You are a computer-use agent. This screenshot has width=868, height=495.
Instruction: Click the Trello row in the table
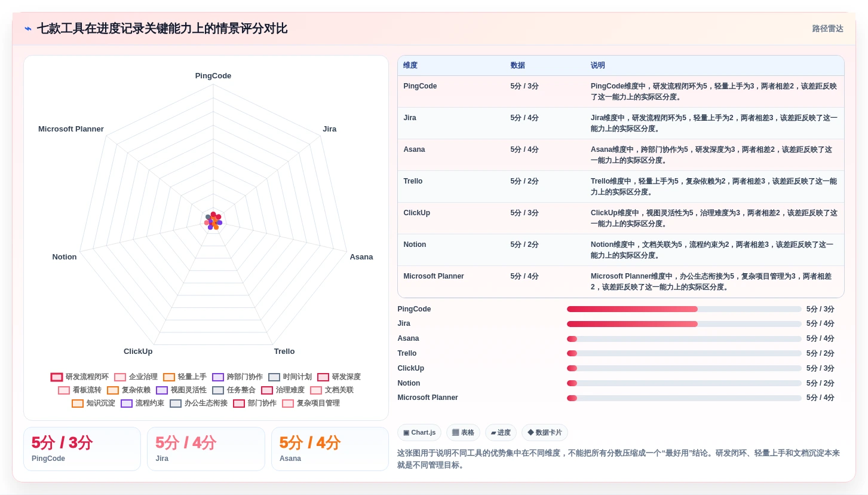(x=621, y=187)
